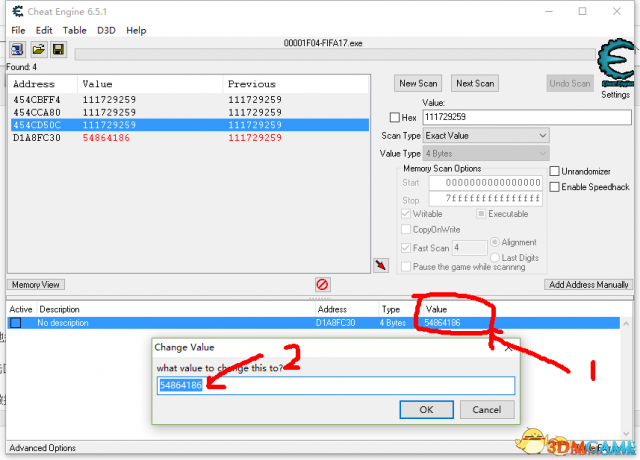Open the Help menu
The image size is (640, 460).
[x=136, y=30]
